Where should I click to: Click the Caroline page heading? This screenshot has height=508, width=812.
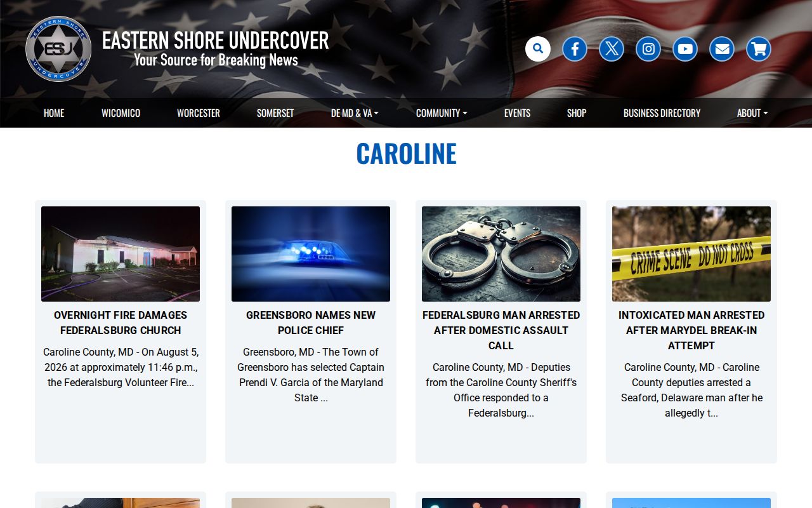[406, 154]
